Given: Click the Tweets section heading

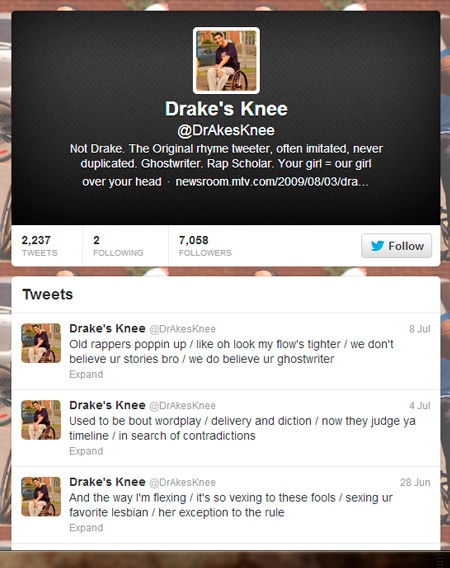Looking at the screenshot, I should [x=47, y=294].
